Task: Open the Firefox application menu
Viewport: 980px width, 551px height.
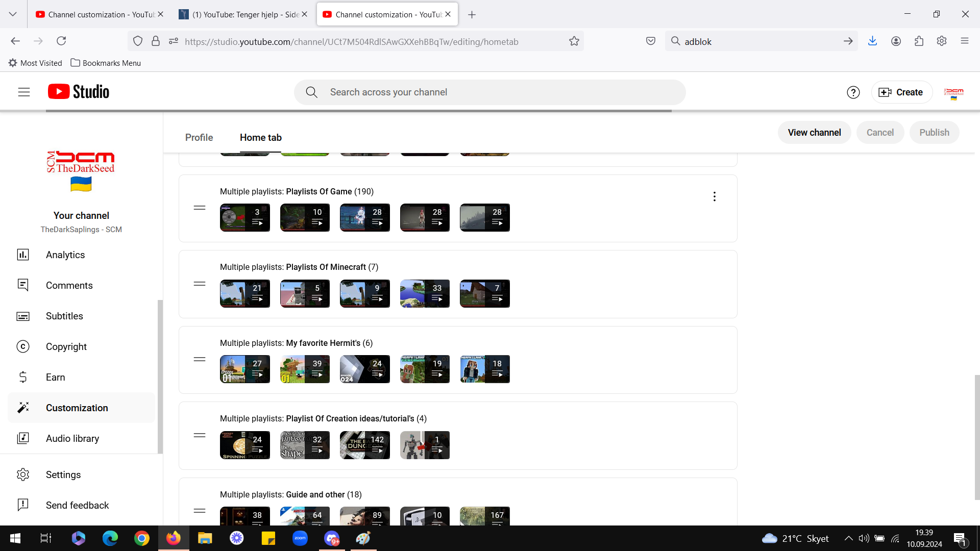Action: (964, 41)
